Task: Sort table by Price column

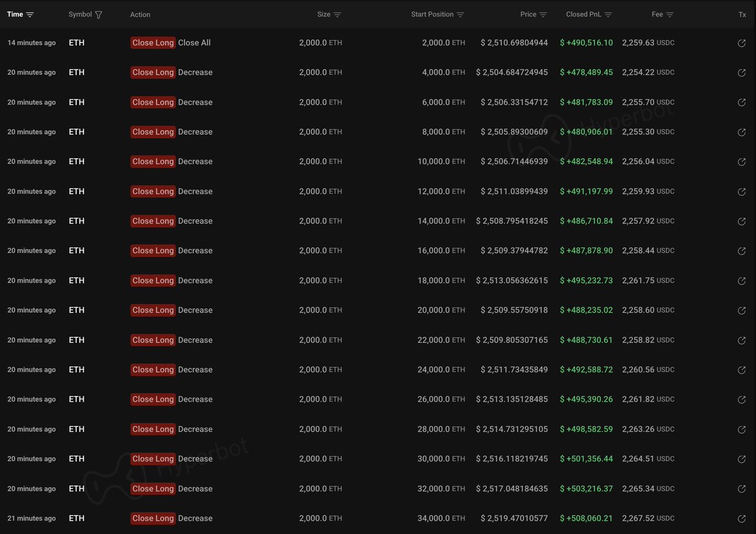Action: pyautogui.click(x=543, y=15)
